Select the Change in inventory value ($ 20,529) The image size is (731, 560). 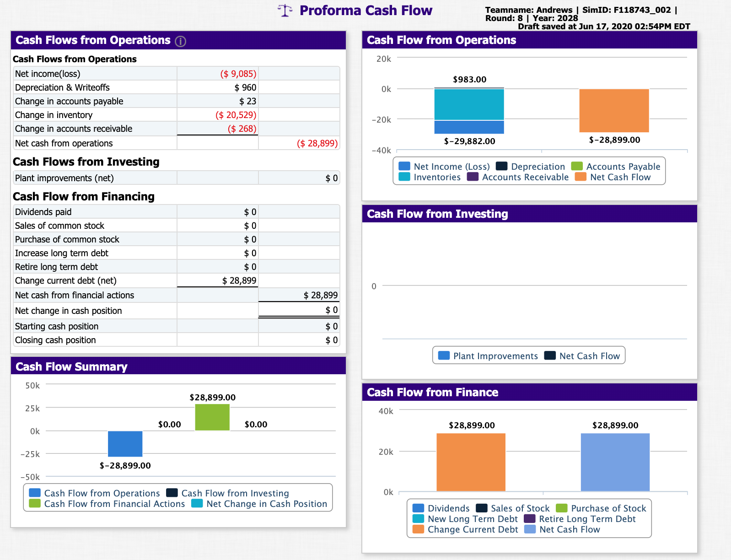tap(236, 115)
